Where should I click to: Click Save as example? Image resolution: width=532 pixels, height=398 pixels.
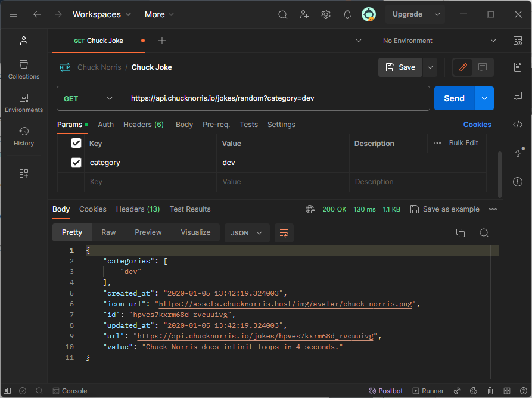(x=445, y=209)
